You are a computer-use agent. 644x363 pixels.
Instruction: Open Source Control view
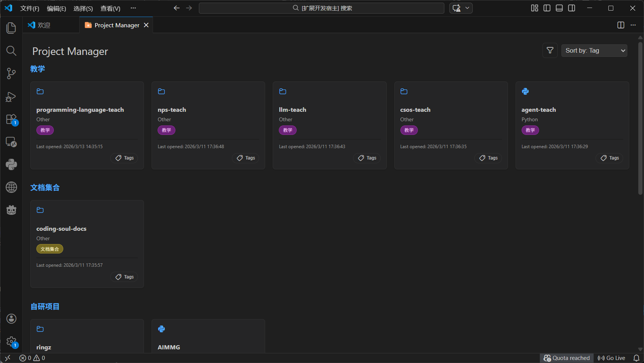point(11,74)
